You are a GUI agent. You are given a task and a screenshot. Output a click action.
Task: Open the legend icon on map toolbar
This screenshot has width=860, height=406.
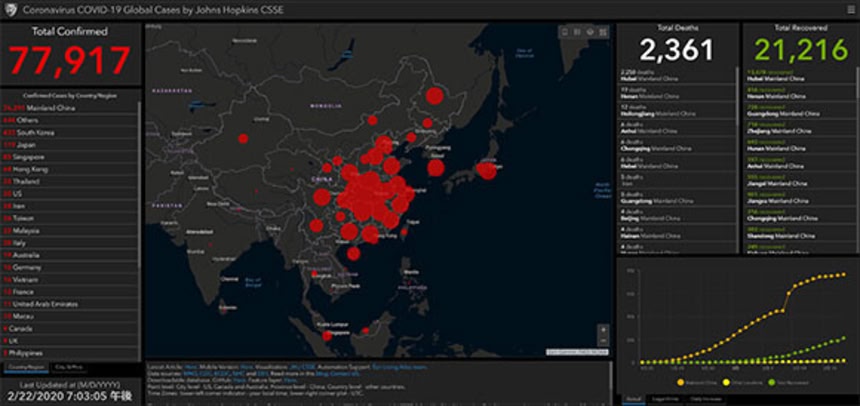point(578,32)
